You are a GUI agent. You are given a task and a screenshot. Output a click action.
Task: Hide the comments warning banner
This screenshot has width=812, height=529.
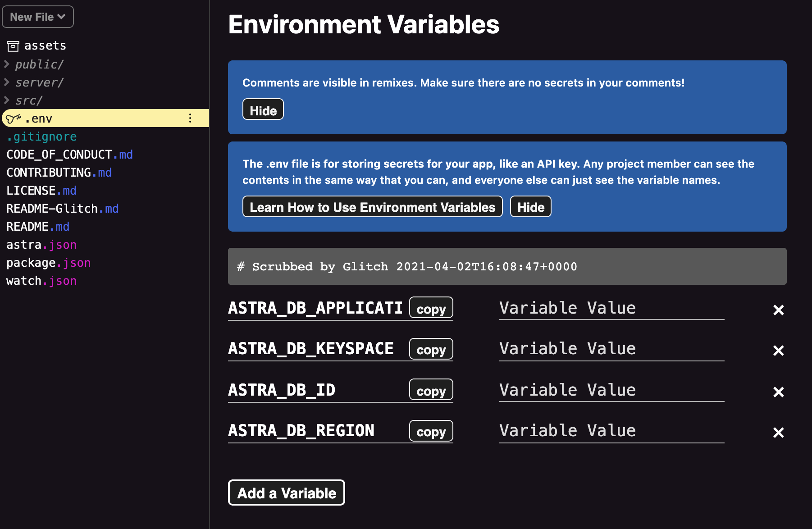[x=263, y=109]
